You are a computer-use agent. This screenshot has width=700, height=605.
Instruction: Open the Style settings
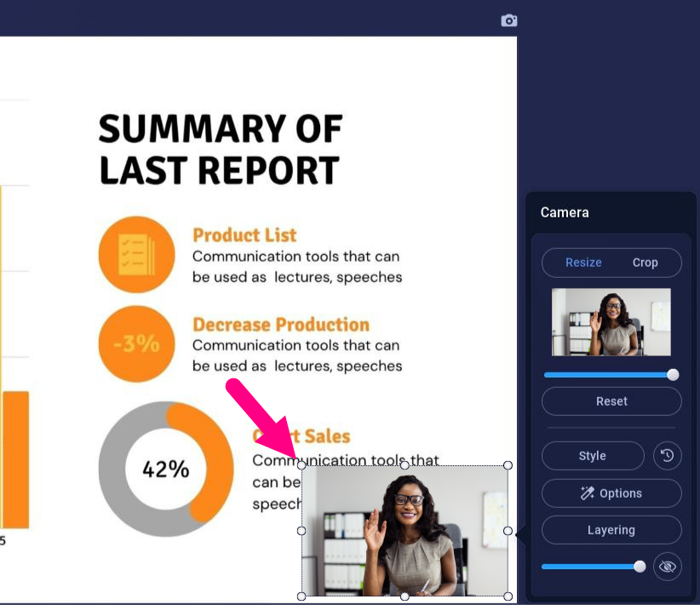[x=593, y=456]
